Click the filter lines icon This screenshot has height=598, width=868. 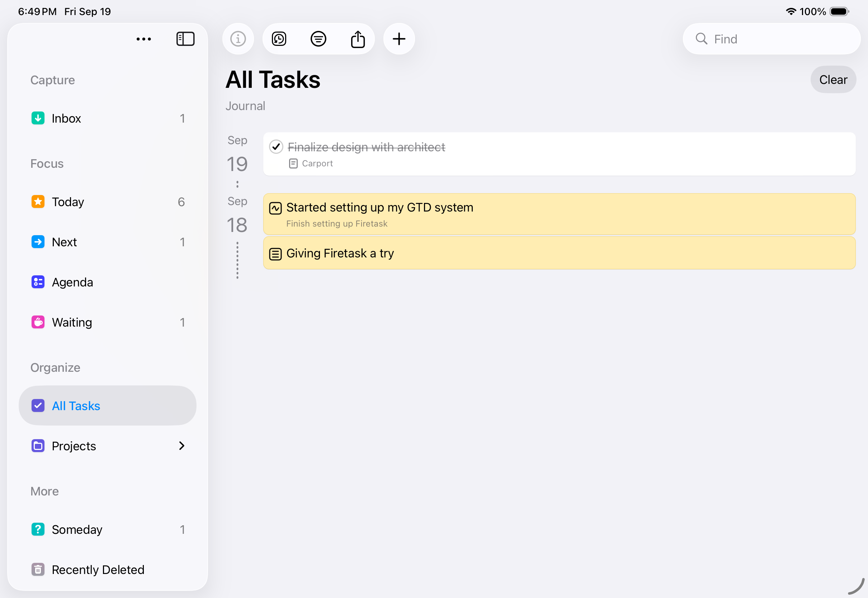pos(318,39)
